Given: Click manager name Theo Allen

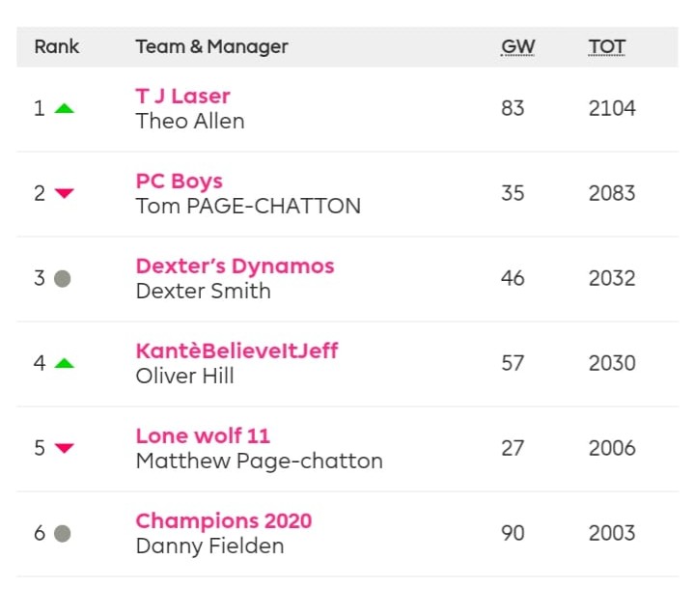Looking at the screenshot, I should click(x=190, y=121).
